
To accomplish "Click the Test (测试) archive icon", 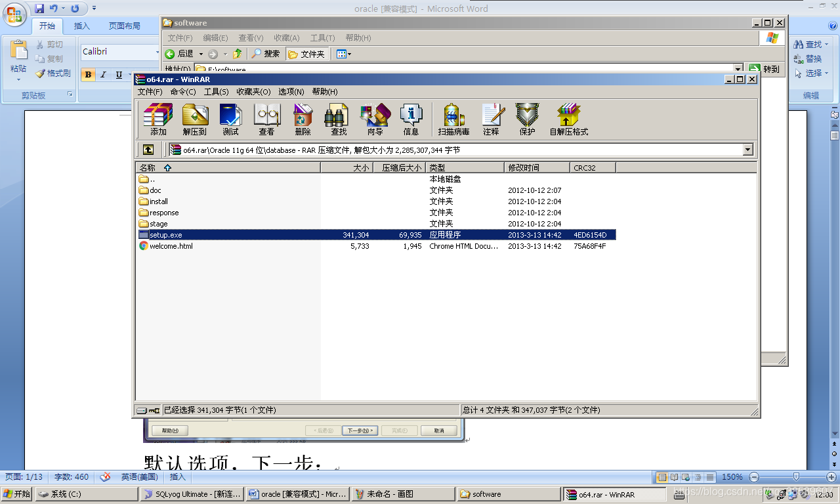I will [x=230, y=119].
